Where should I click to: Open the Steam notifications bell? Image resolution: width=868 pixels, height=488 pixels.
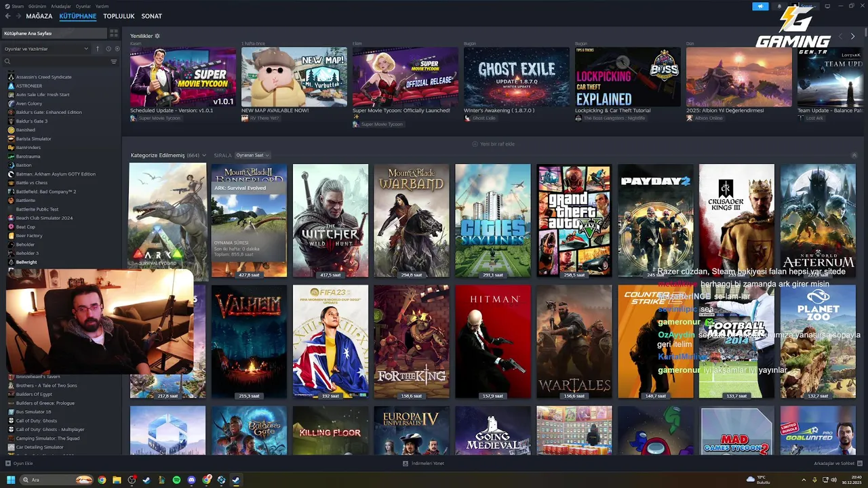pyautogui.click(x=779, y=6)
